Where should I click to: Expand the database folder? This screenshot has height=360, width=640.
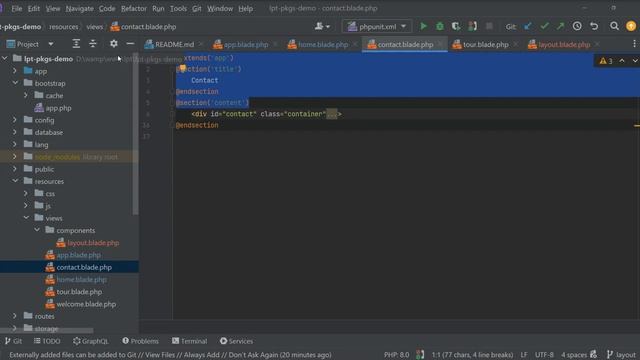coord(15,132)
